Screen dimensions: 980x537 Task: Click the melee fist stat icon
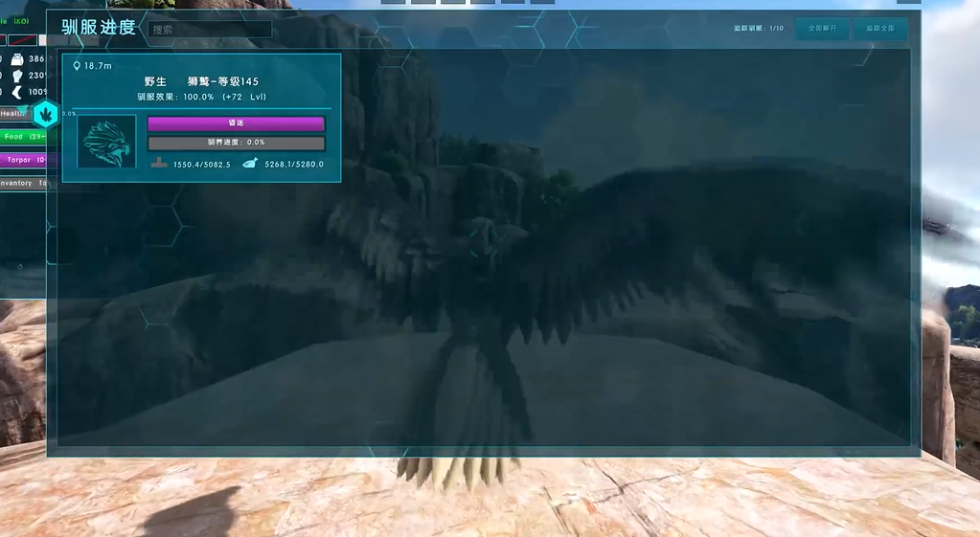(17, 75)
